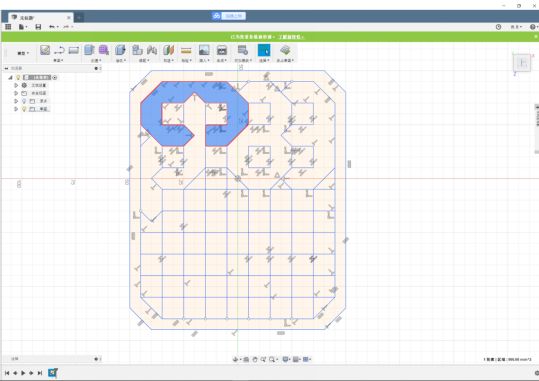Open the Viewports layout icon
Viewport: 539px width, 381px height.
click(307, 359)
